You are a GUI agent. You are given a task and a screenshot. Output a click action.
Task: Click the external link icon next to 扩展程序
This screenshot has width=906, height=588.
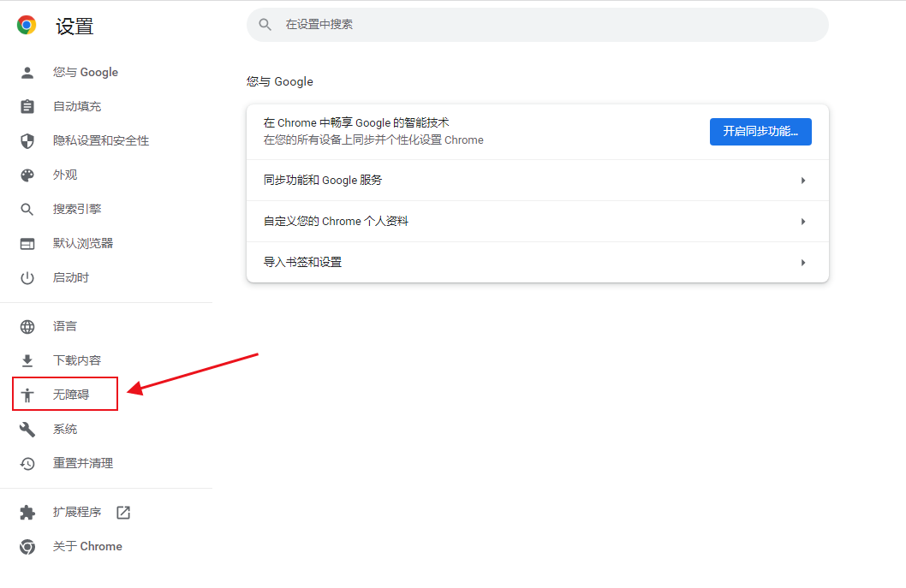pyautogui.click(x=123, y=513)
